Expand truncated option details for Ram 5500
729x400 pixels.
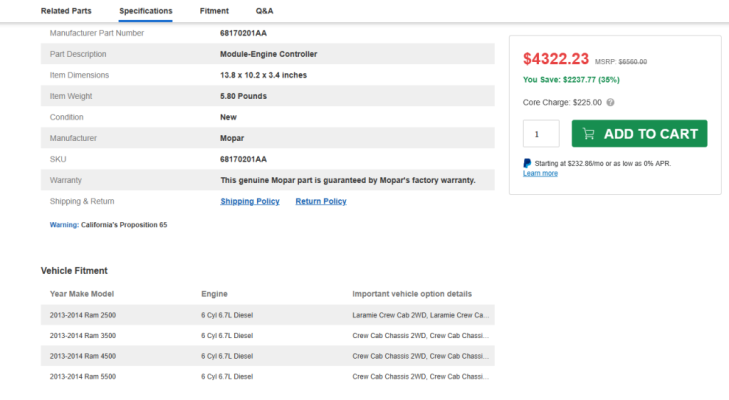point(420,376)
